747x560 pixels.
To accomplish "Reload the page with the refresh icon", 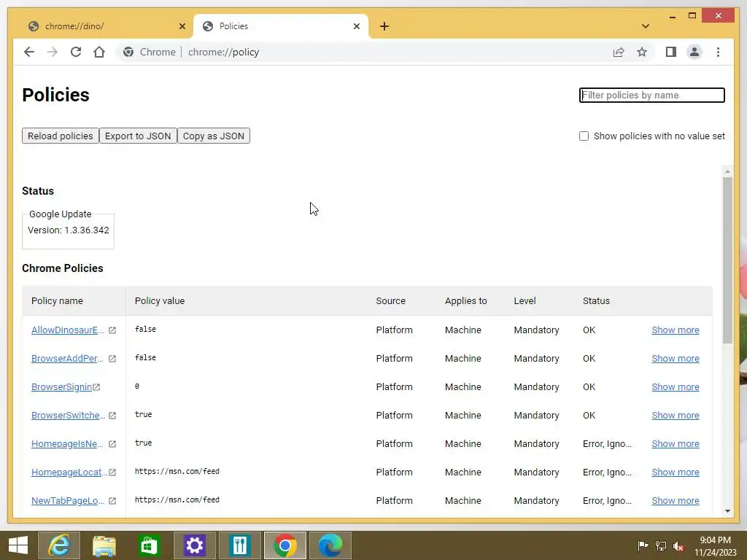I will click(x=76, y=52).
